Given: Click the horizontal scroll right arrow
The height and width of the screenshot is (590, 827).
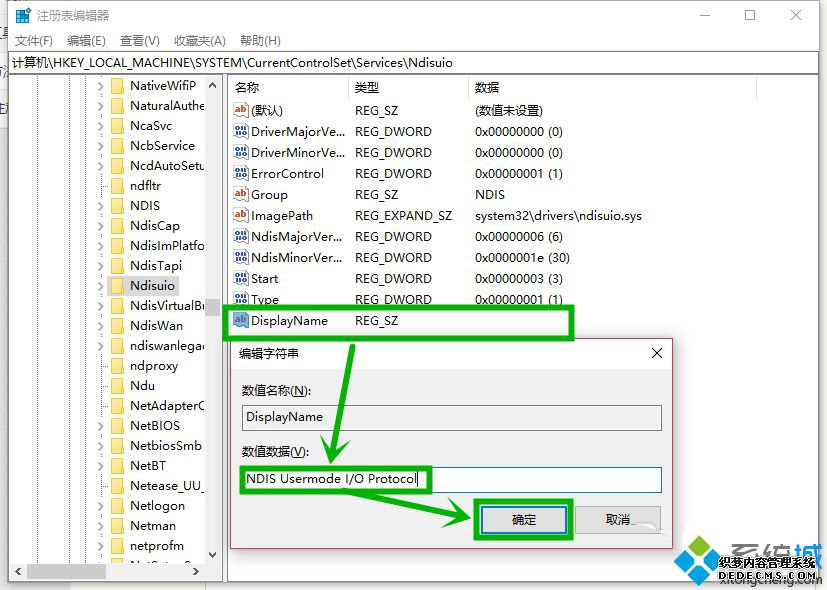Looking at the screenshot, I should 196,571.
